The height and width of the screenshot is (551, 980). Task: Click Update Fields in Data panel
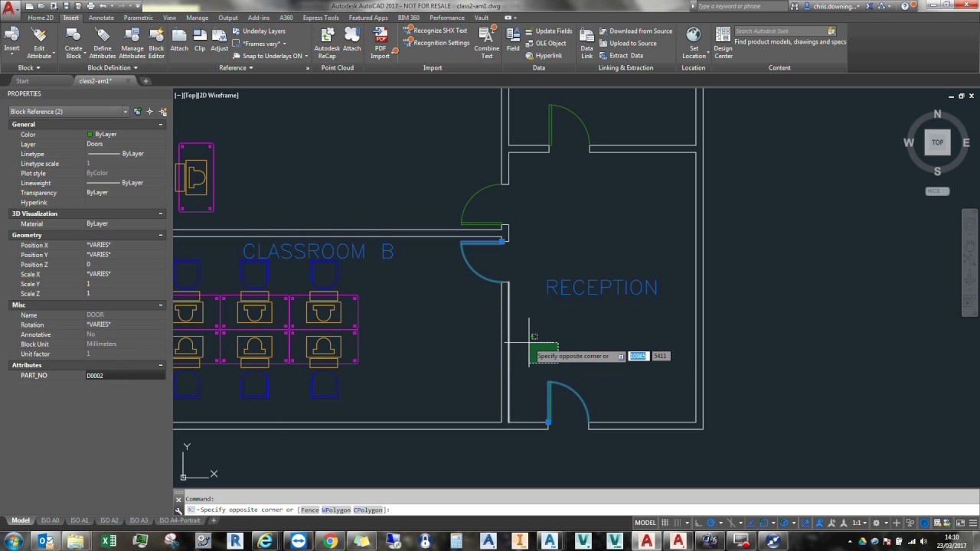[549, 31]
